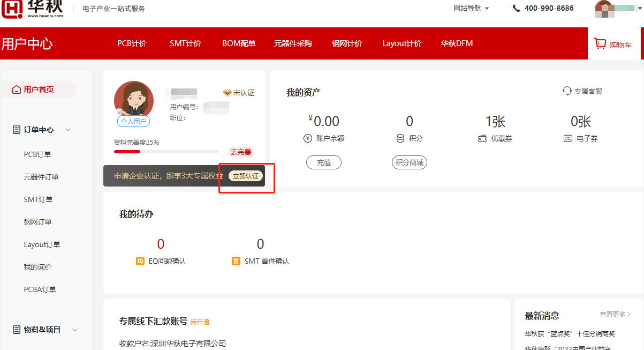
Task: Click the orange EQ问题确认 icon
Action: (x=140, y=261)
